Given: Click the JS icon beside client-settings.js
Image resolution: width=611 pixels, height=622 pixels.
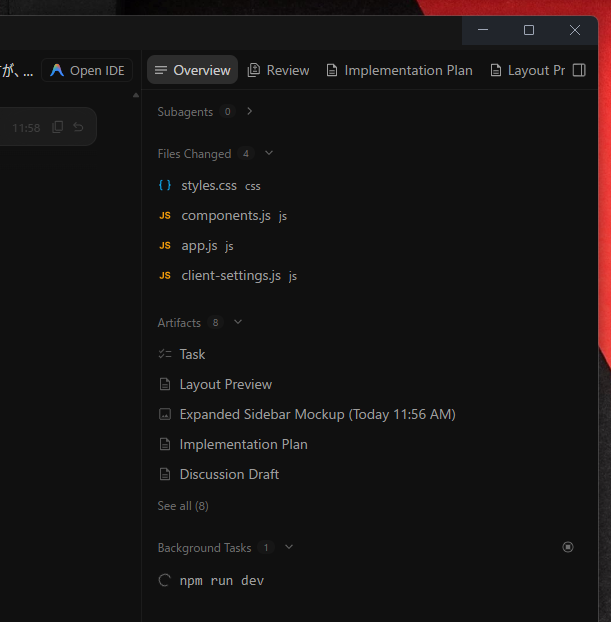Looking at the screenshot, I should point(165,276).
